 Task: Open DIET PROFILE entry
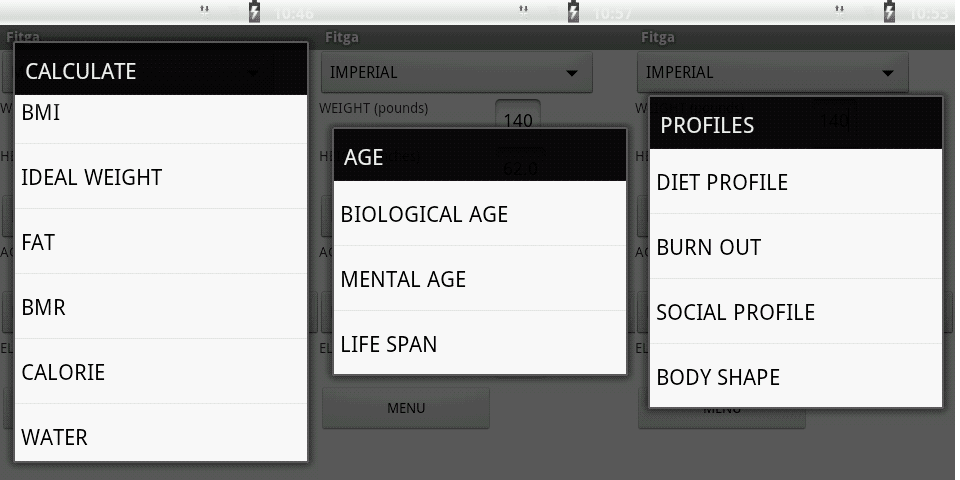point(796,182)
